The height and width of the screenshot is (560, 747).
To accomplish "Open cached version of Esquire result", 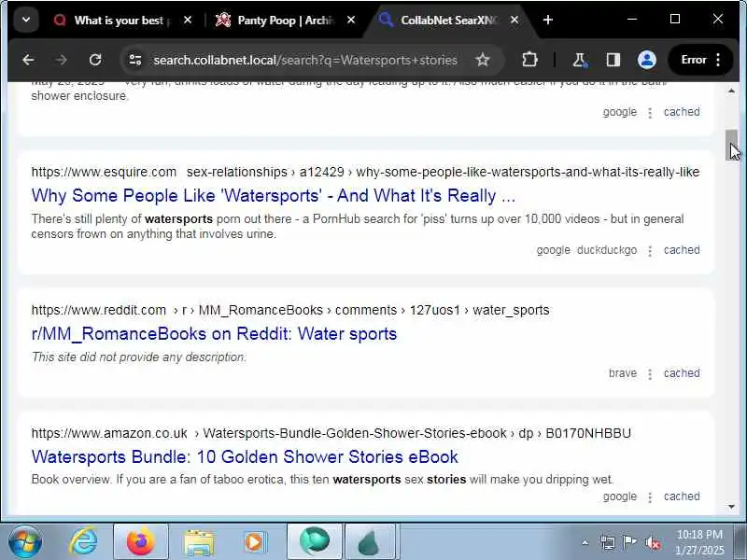I will (682, 250).
